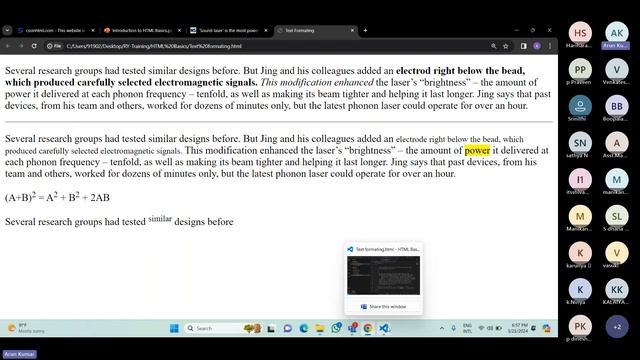
Task: Click the Copilot icon at the taskbar end
Action: [547, 328]
